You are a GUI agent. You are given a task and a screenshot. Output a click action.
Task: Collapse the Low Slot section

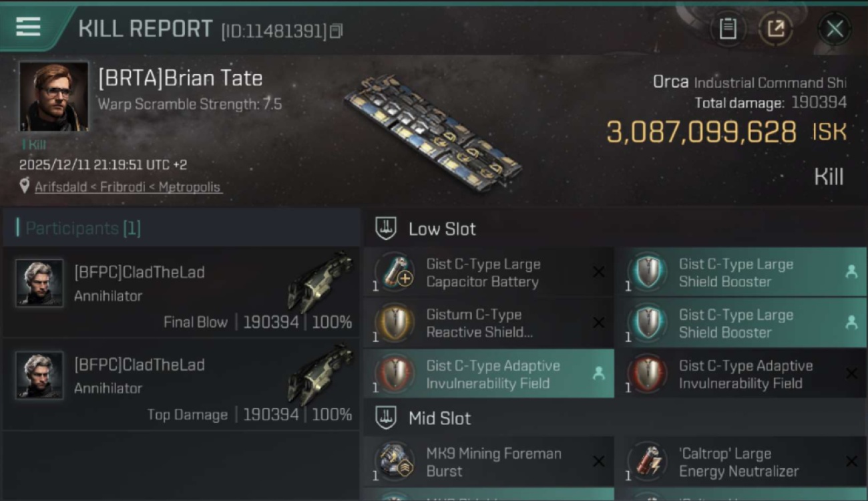tap(387, 228)
